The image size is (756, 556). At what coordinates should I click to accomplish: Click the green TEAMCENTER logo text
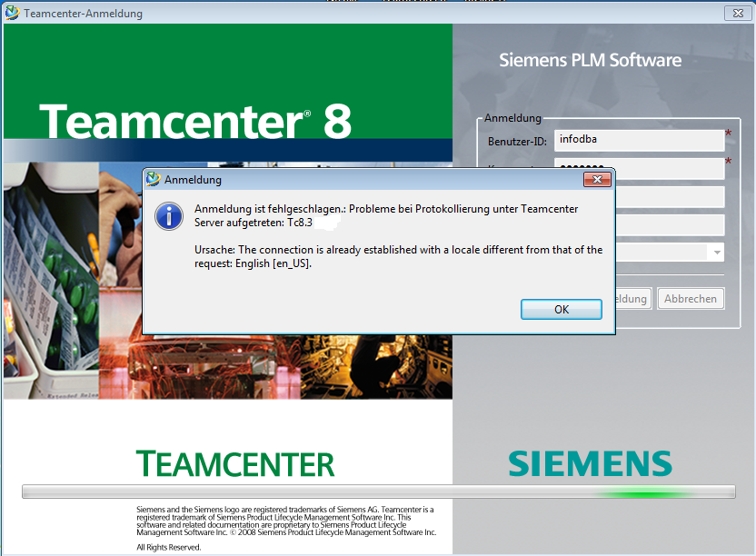pyautogui.click(x=235, y=464)
